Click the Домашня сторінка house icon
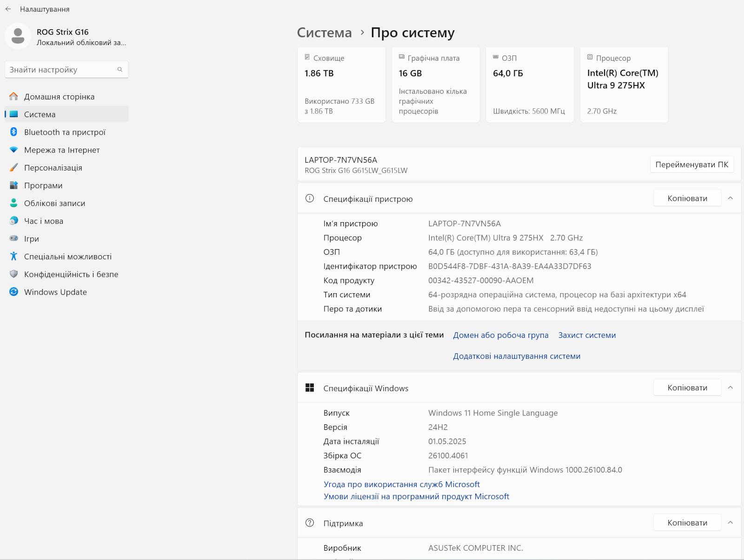 tap(13, 96)
